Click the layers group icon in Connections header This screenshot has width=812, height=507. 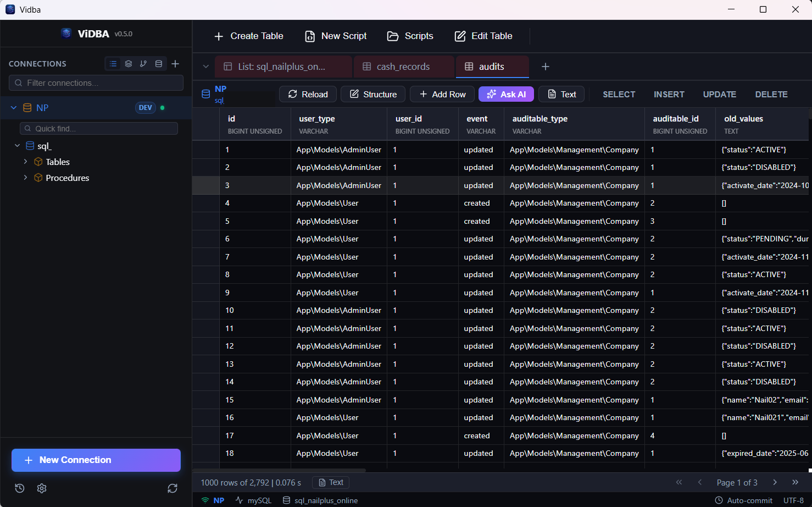tap(129, 64)
